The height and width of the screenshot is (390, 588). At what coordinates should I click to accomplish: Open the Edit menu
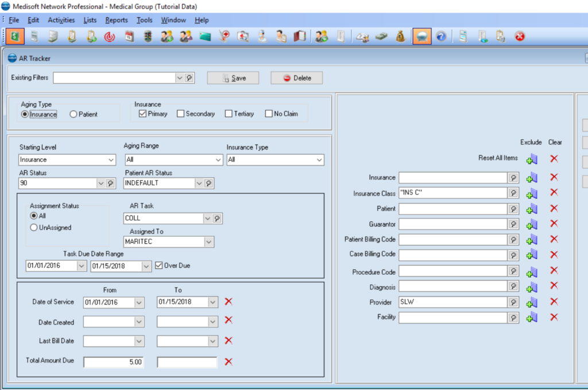[33, 20]
